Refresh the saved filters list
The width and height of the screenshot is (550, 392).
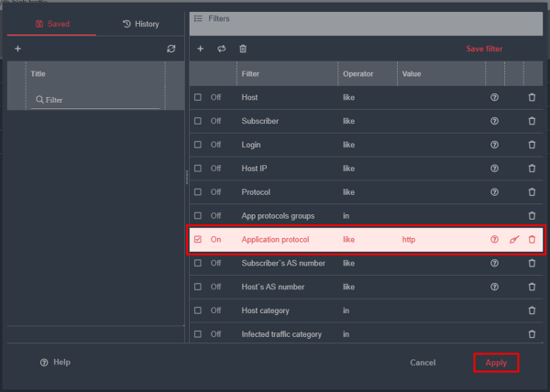170,49
